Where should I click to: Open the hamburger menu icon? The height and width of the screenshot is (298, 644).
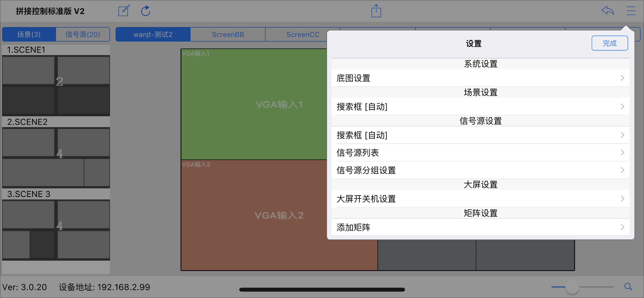[631, 11]
